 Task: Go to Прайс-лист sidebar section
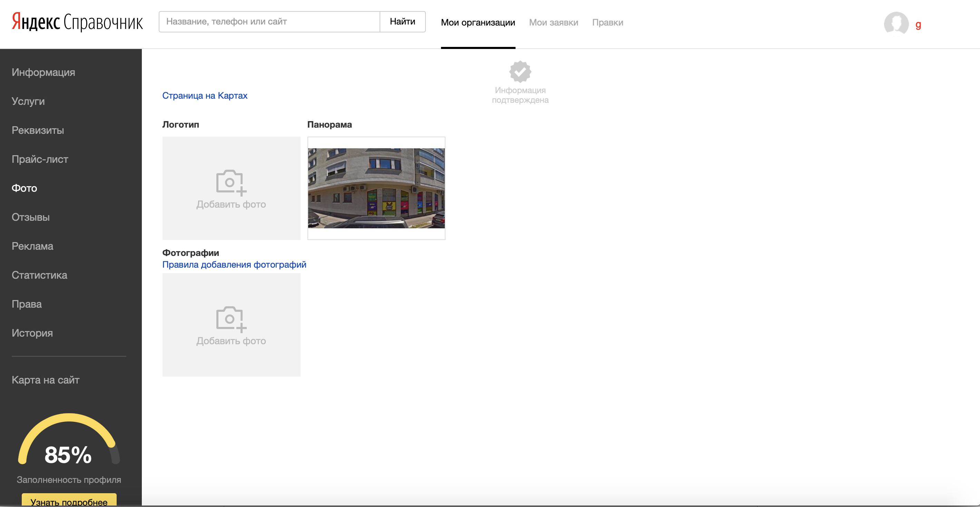click(x=40, y=159)
